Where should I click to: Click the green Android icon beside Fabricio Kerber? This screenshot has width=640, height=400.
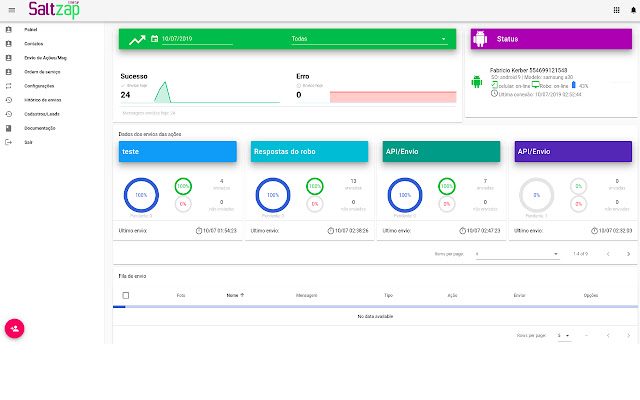pos(477,82)
